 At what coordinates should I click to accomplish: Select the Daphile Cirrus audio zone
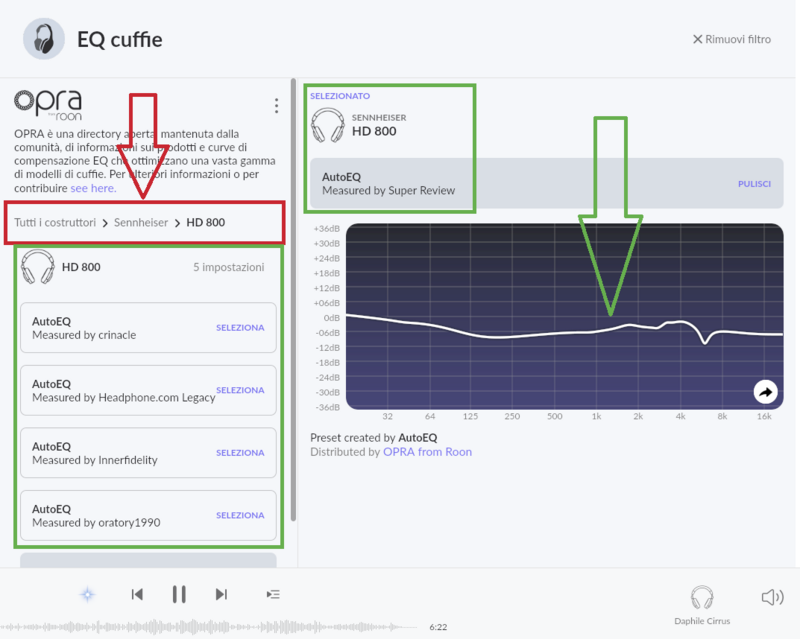(x=702, y=604)
